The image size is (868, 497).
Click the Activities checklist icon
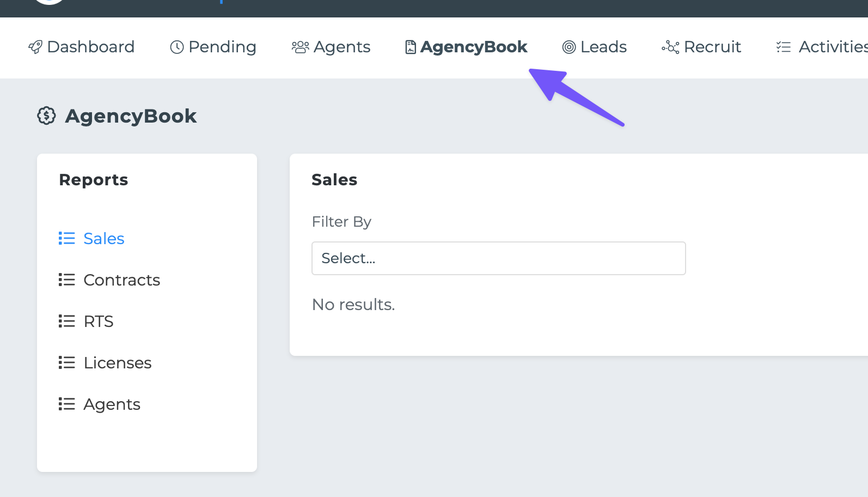point(783,47)
